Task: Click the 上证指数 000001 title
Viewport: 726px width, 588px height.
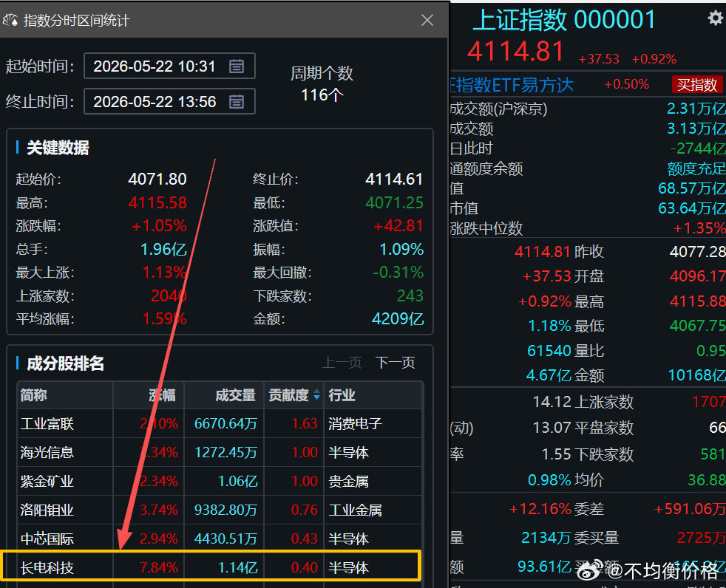Action: (564, 20)
